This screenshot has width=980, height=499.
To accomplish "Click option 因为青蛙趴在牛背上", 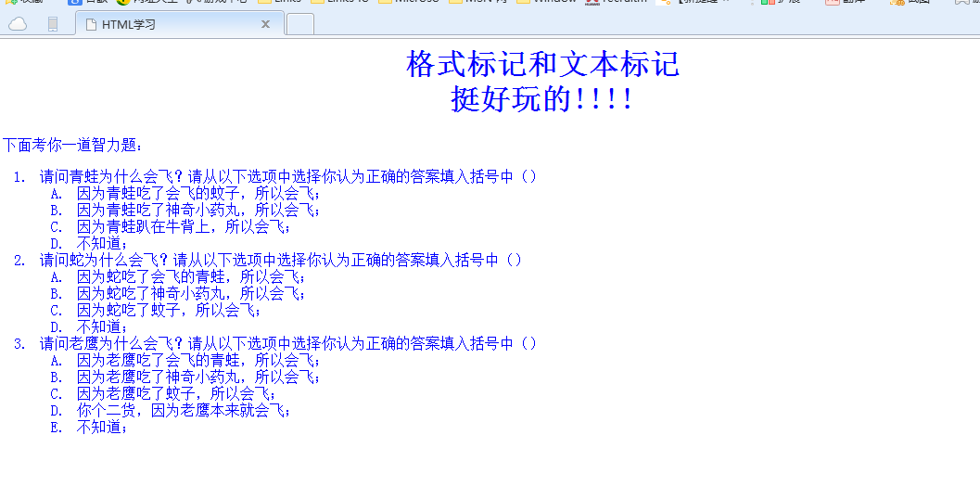I will coord(184,226).
